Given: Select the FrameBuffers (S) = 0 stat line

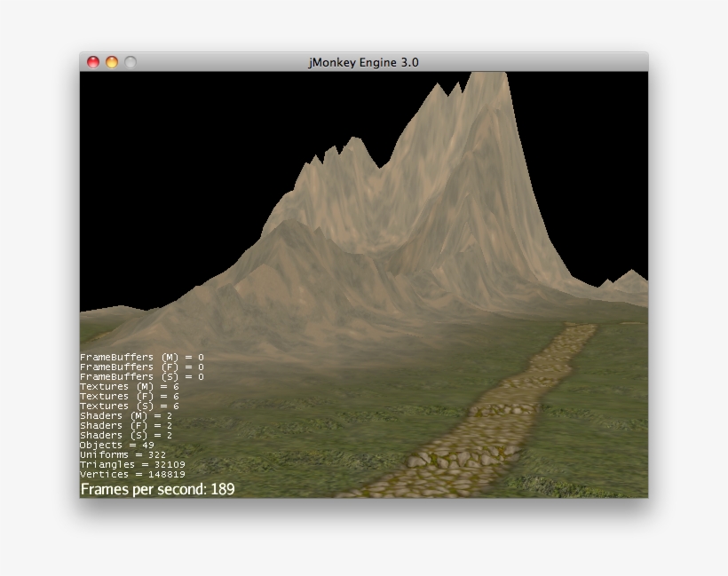Looking at the screenshot, I should [x=142, y=375].
